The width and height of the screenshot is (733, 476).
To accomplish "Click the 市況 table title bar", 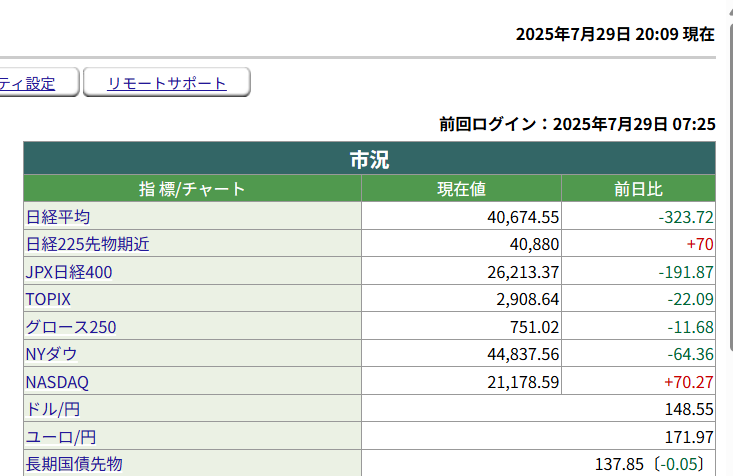I will pyautogui.click(x=369, y=159).
